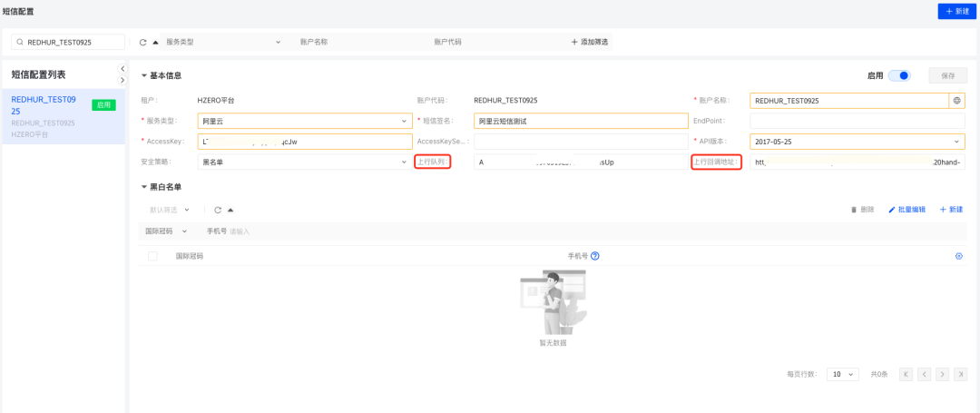This screenshot has height=413, width=980.
Task: Click the refresh icon in 黑白名单 section
Action: click(x=218, y=210)
